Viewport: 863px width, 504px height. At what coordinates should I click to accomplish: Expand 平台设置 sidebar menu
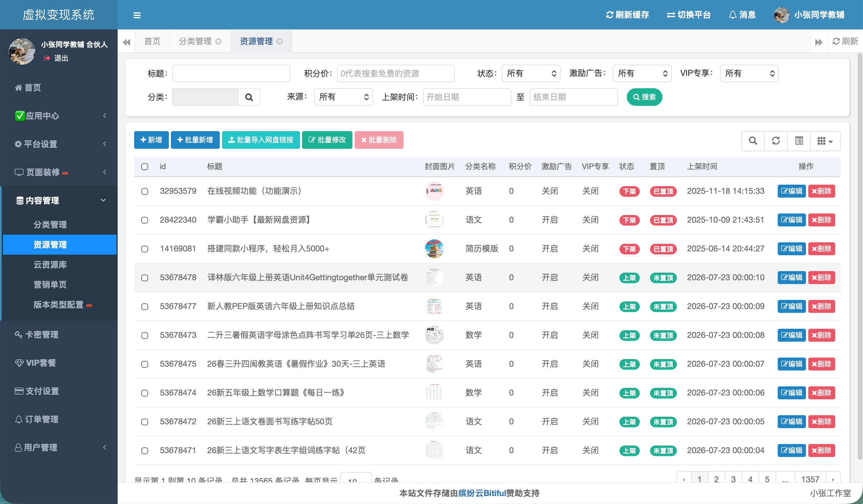pos(59,144)
